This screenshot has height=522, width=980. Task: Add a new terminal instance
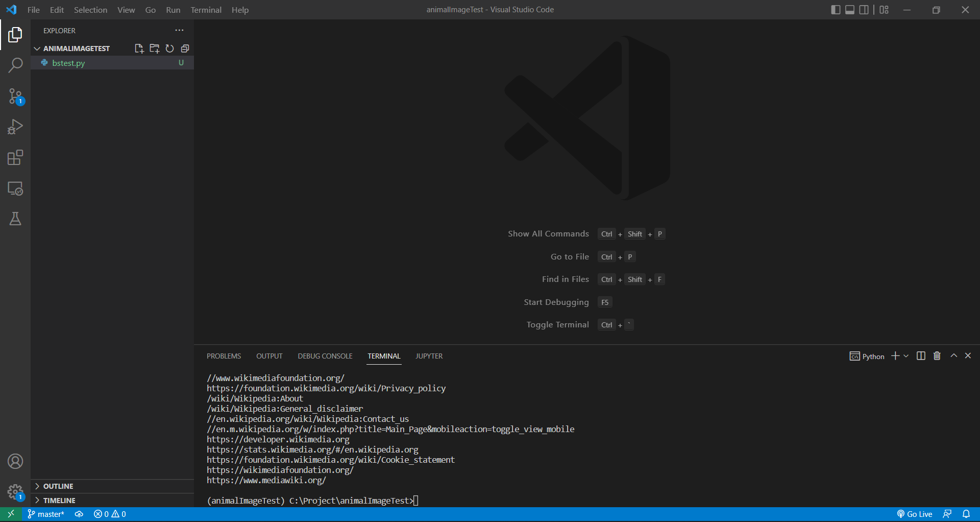[x=895, y=356]
